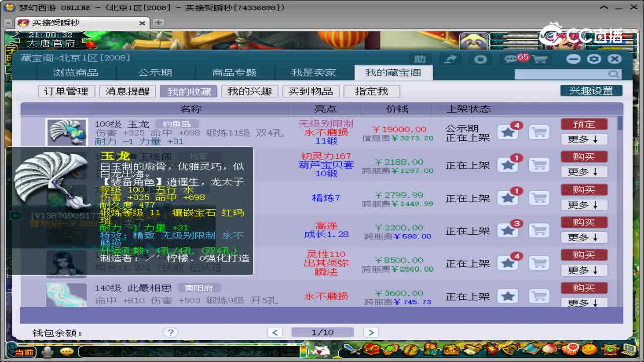Add the ¥3600.00 此最相思 to cart
This screenshot has width=644, height=362.
pos(539,296)
